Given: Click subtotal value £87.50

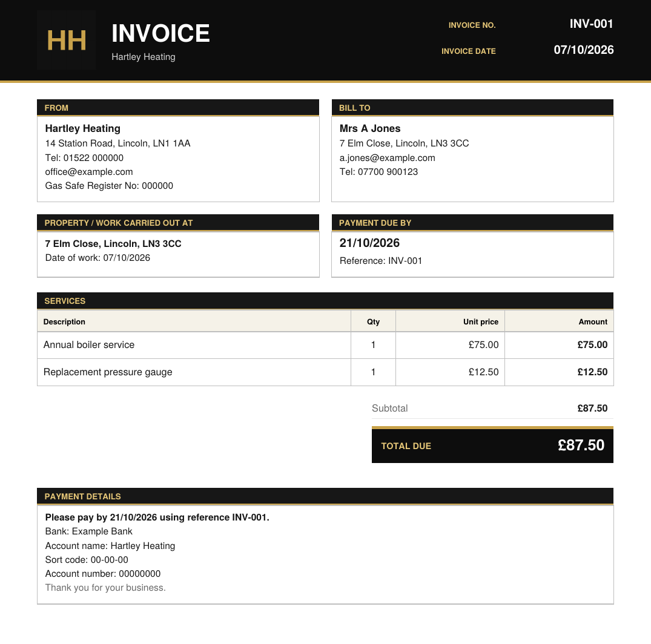Looking at the screenshot, I should tap(592, 409).
